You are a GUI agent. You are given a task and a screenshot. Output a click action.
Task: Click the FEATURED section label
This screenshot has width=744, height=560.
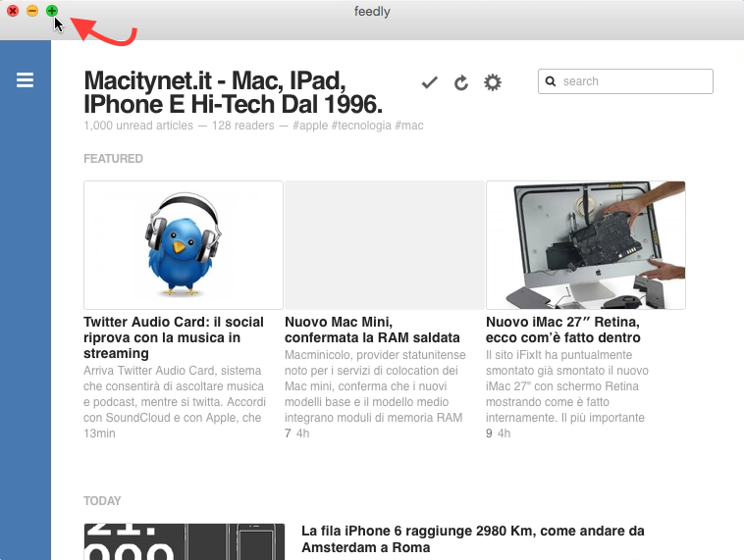coord(113,158)
